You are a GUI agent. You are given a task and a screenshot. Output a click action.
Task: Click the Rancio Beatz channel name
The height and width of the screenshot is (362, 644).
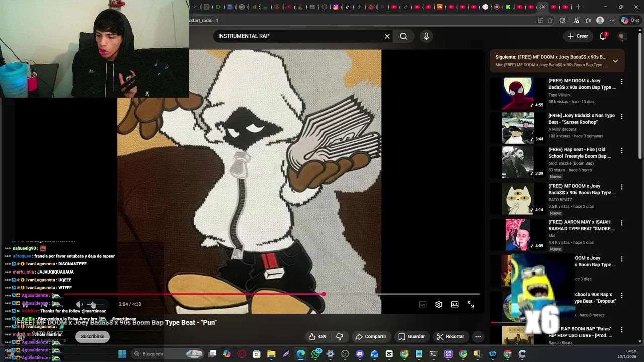click(560, 343)
